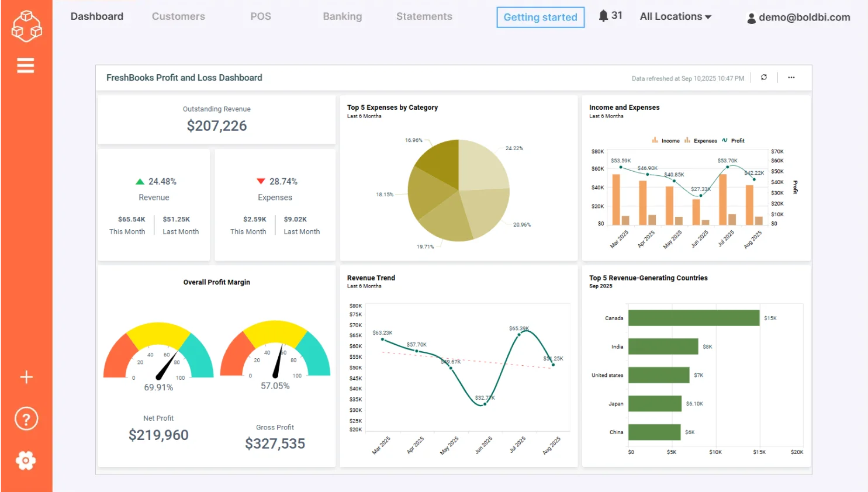Click the Gross Profit amount $327,535

(275, 444)
